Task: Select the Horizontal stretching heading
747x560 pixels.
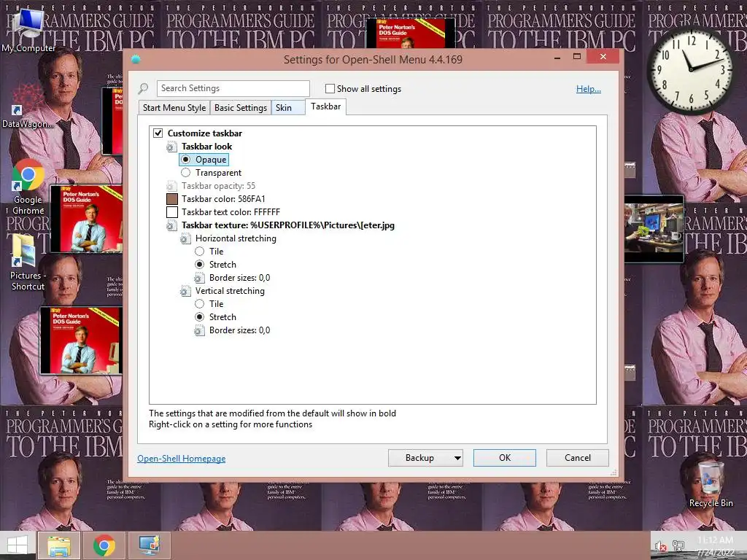Action: pos(236,238)
